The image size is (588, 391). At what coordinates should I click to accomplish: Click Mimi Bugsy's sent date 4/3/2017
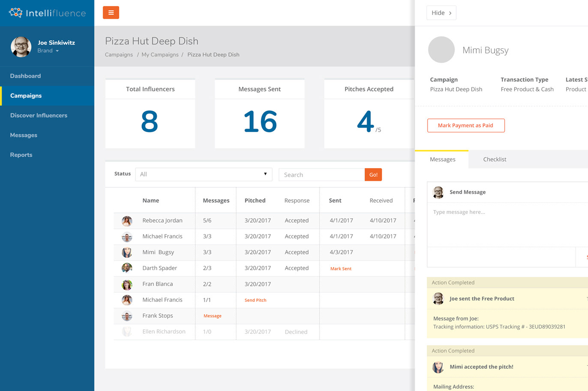click(341, 252)
